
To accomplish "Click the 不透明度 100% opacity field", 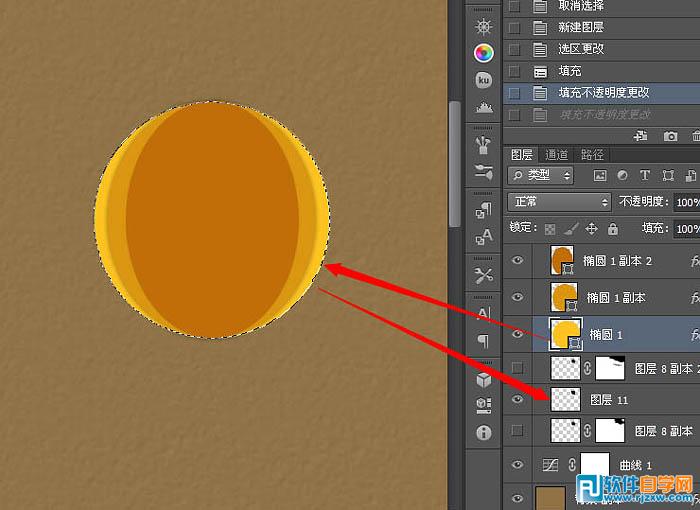I will [687, 202].
